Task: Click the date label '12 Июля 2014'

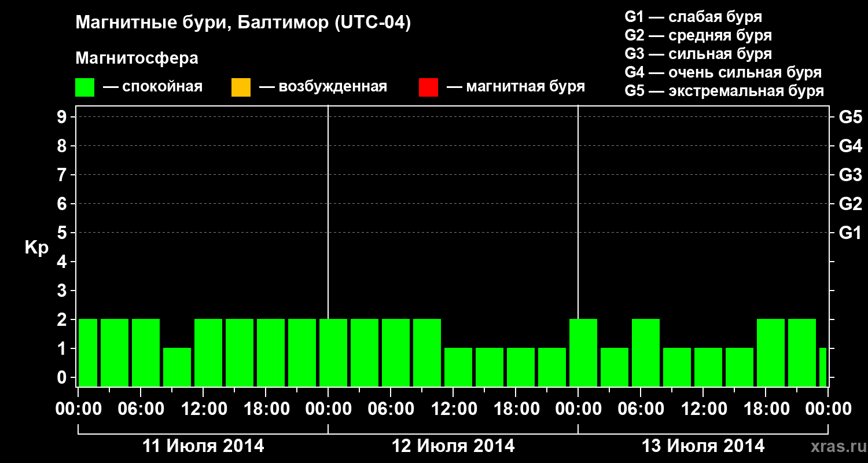Action: click(453, 446)
